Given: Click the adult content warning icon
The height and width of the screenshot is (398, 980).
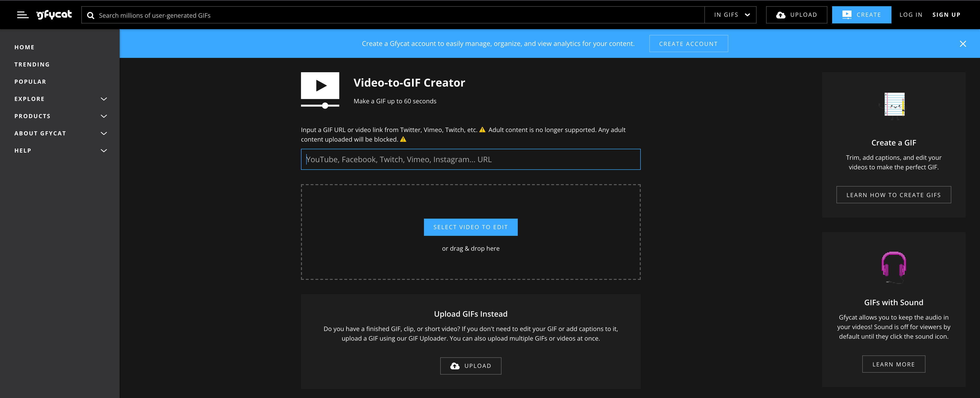Looking at the screenshot, I should tap(482, 129).
